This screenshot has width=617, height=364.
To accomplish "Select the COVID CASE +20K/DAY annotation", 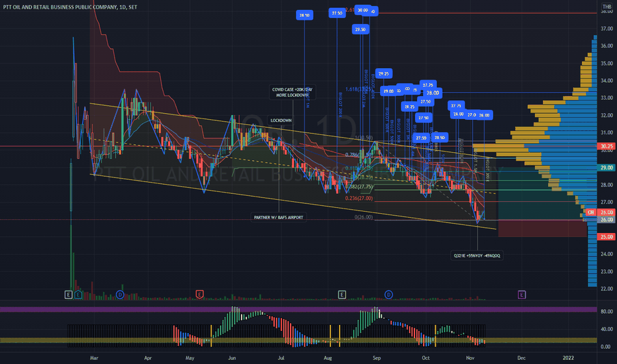I will pos(293,92).
